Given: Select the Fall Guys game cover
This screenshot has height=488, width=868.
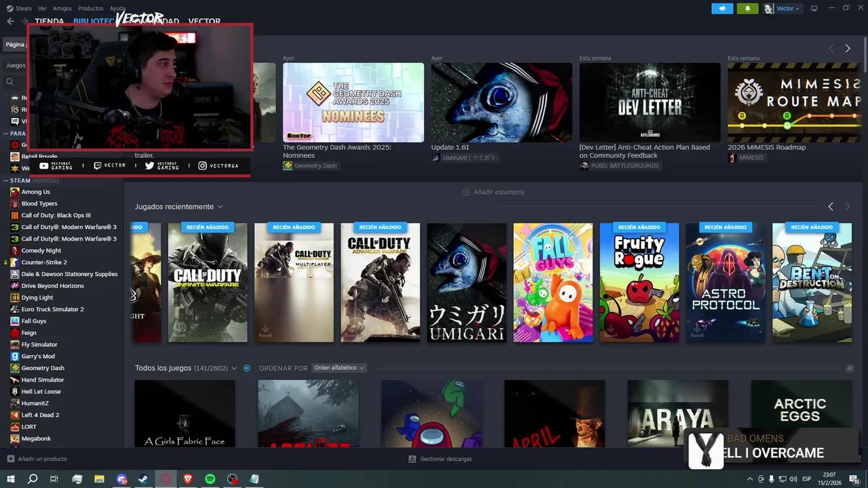Looking at the screenshot, I should [x=553, y=283].
